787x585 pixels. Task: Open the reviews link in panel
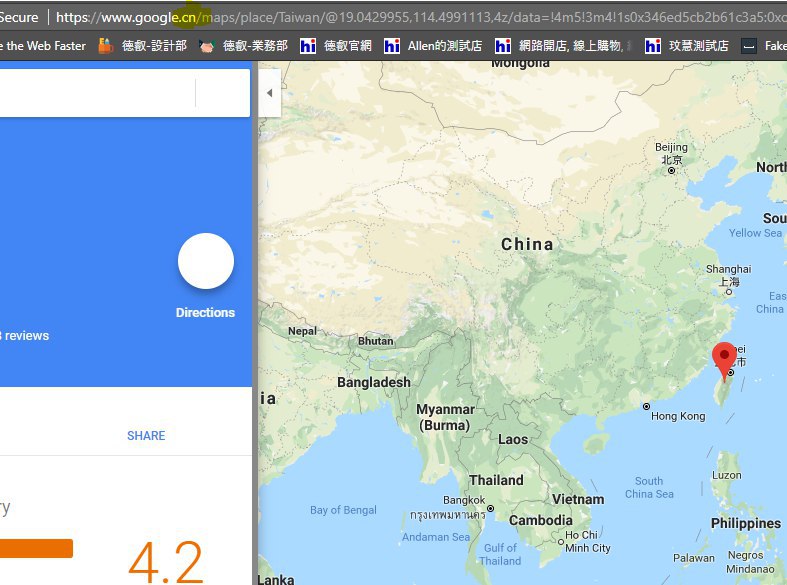coord(24,336)
